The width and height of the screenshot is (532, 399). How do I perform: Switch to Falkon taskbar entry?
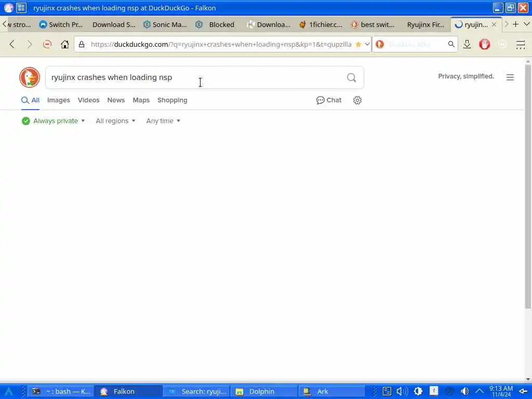point(128,392)
